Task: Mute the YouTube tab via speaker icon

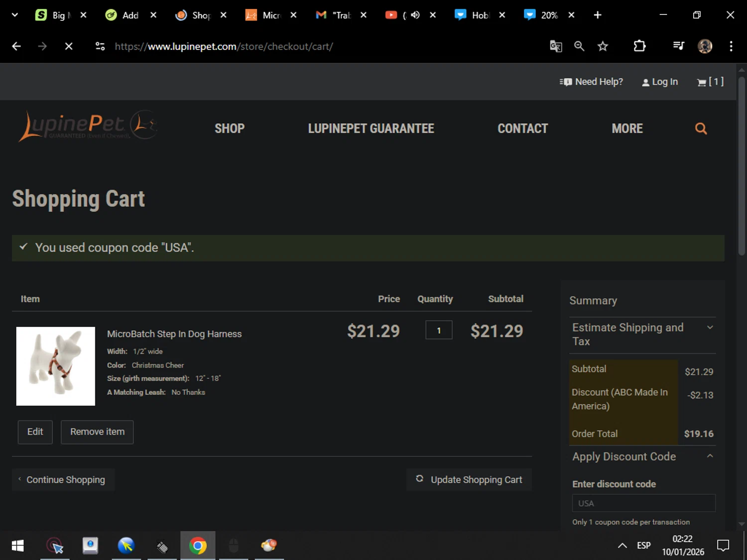Action: (415, 15)
